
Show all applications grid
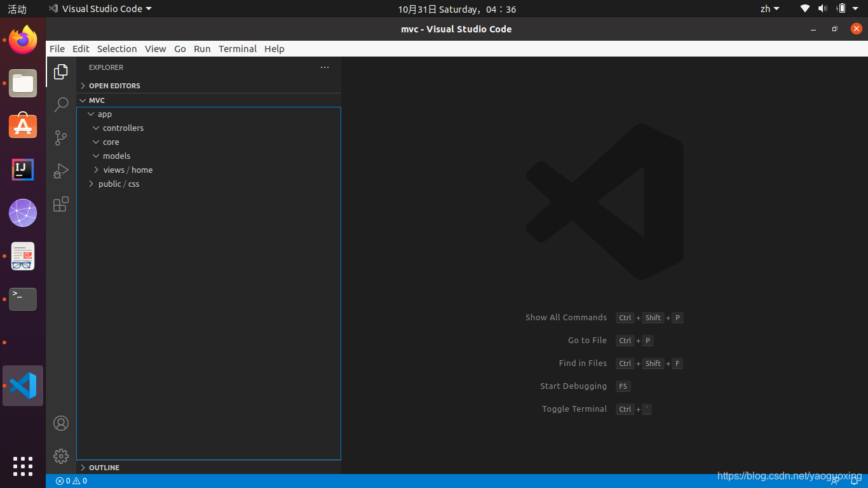pyautogui.click(x=23, y=466)
